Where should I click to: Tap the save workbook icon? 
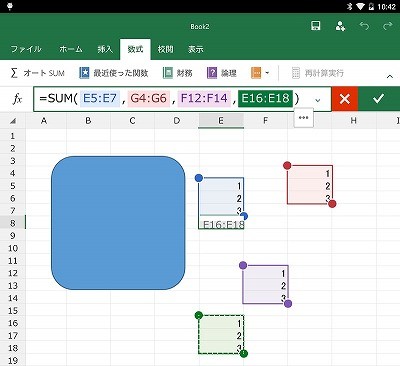pyautogui.click(x=315, y=26)
